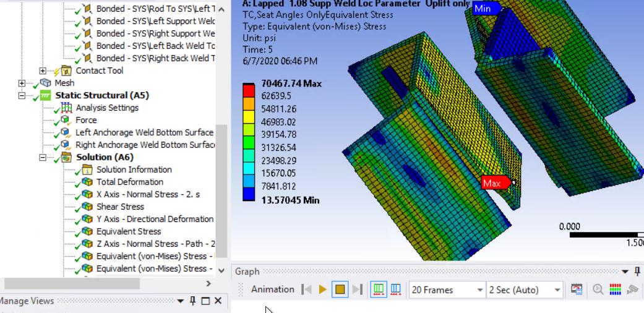Select Bonded - SYS\Right Support Weld contact
The width and height of the screenshot is (644, 313).
pyautogui.click(x=155, y=33)
